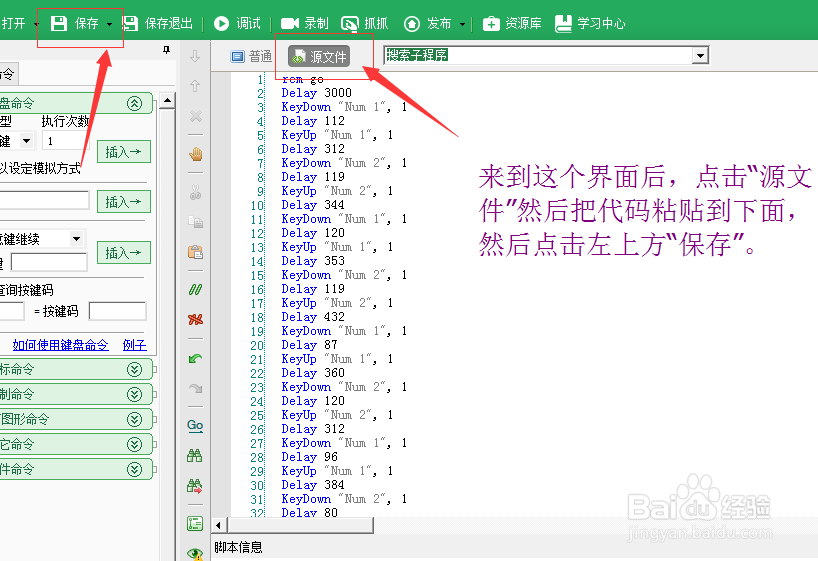Open the 按键继续 dropdown
Screen dimensions: 818x561
(77, 239)
